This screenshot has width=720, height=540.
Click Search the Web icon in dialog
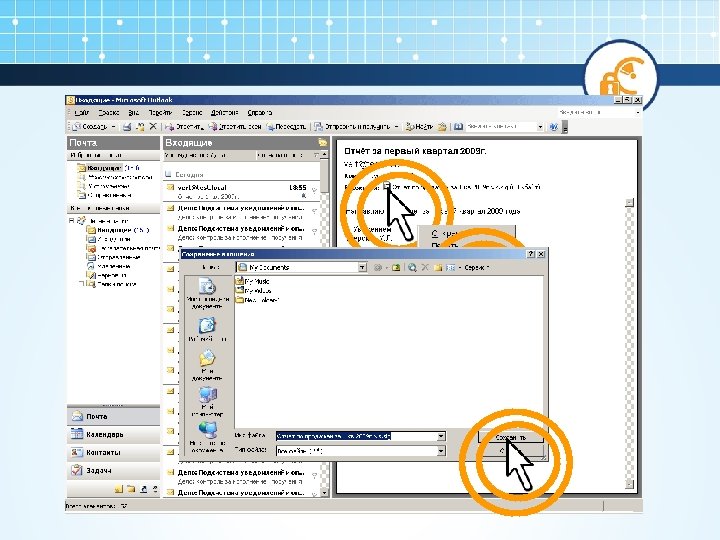(x=412, y=267)
